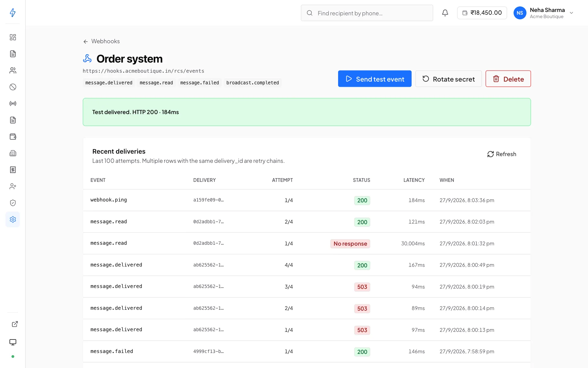Click the LATENCY column header
Screen dimensions: 588x368
(414, 180)
